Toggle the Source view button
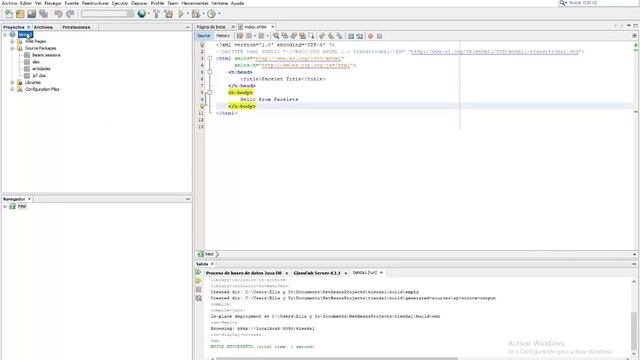640x360 pixels. click(x=203, y=36)
